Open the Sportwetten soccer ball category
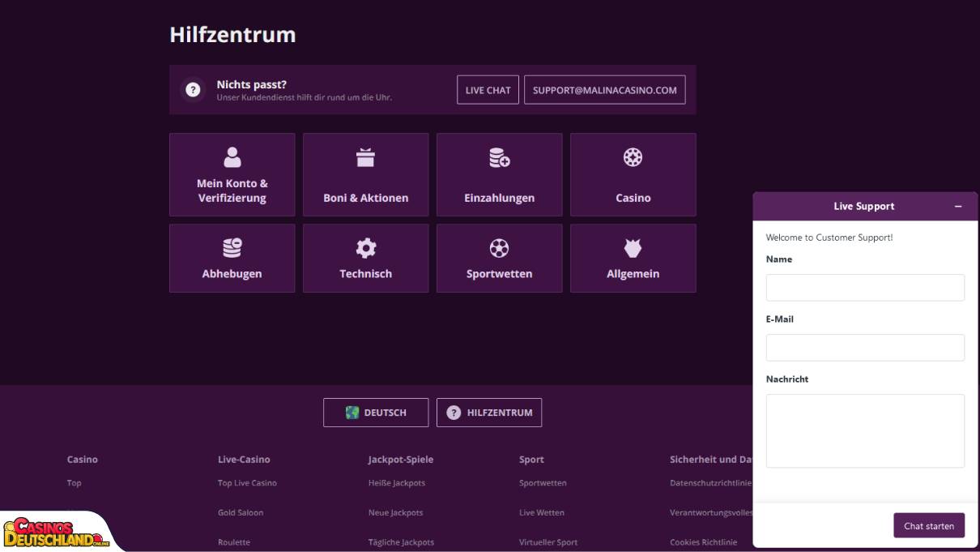 [x=499, y=258]
